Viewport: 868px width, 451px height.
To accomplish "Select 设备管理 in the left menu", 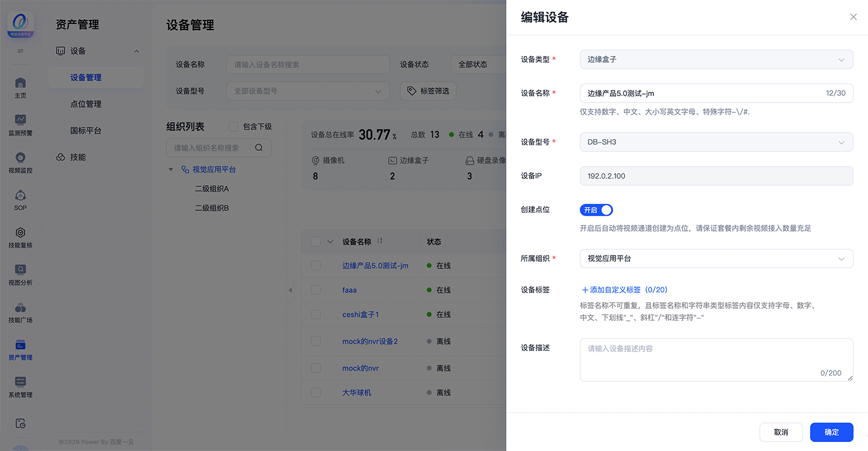I will click(x=96, y=77).
